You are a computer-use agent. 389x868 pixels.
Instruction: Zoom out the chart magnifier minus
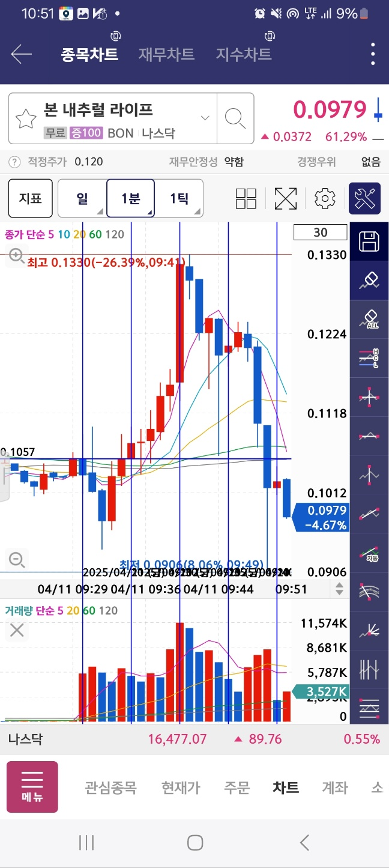click(16, 560)
